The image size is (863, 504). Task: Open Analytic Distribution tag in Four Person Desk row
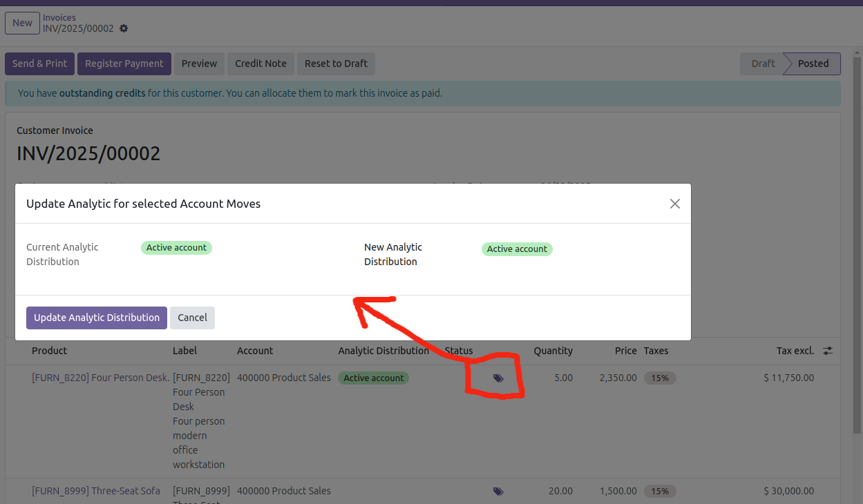pos(373,378)
